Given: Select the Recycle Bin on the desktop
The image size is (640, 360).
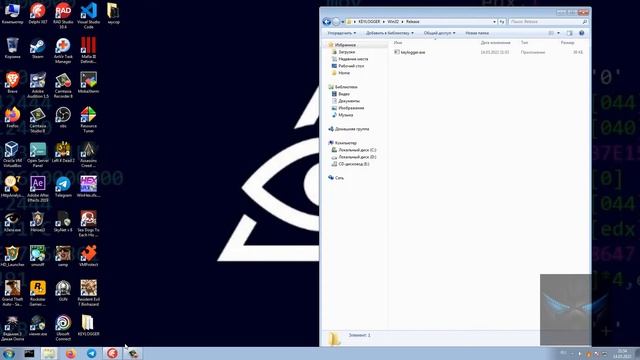Looking at the screenshot, I should [12, 48].
